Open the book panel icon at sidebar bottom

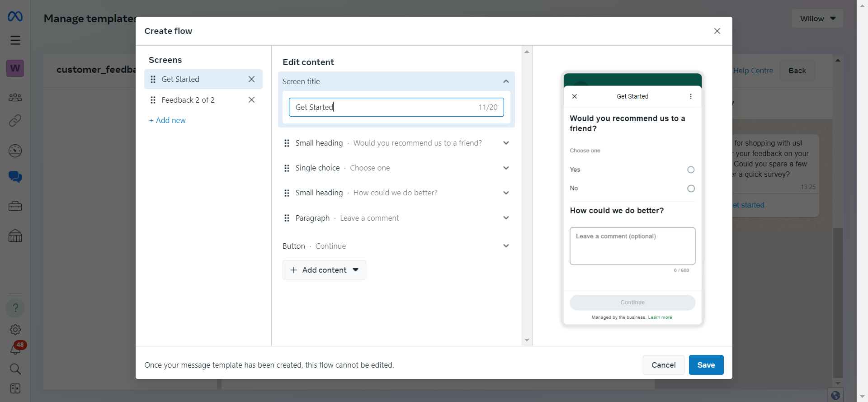coord(15,388)
